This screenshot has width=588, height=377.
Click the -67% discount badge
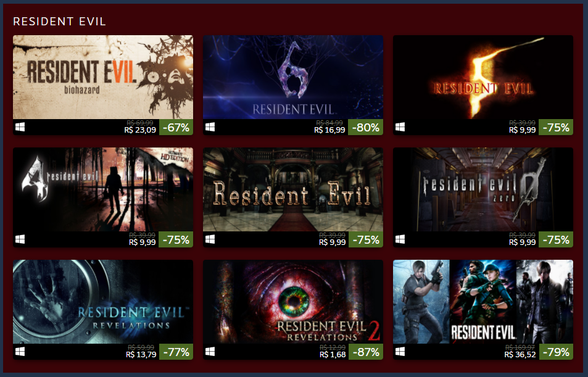coord(176,127)
